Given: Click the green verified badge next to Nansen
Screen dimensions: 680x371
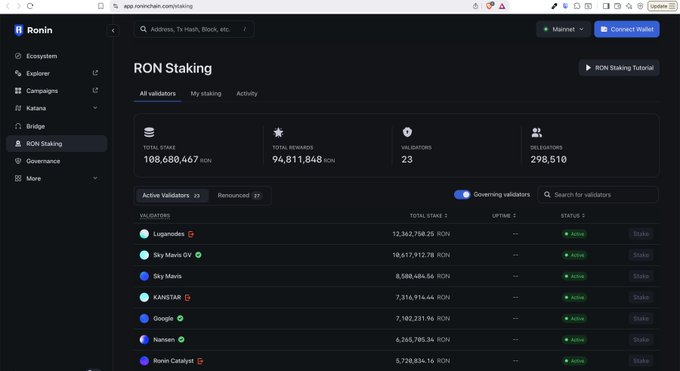Looking at the screenshot, I should (181, 339).
